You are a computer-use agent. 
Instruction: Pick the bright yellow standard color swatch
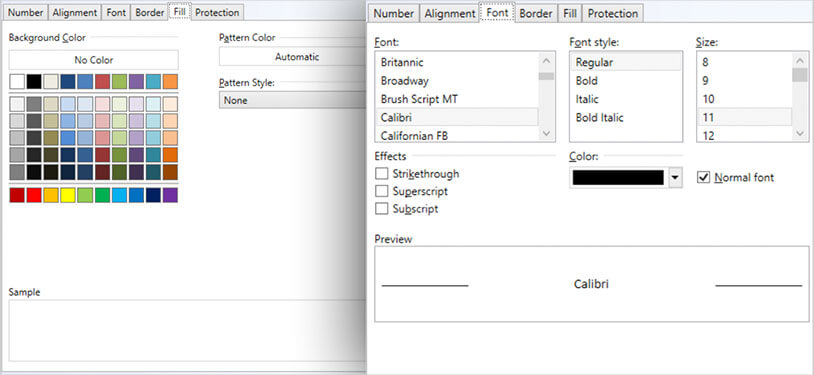[68, 195]
